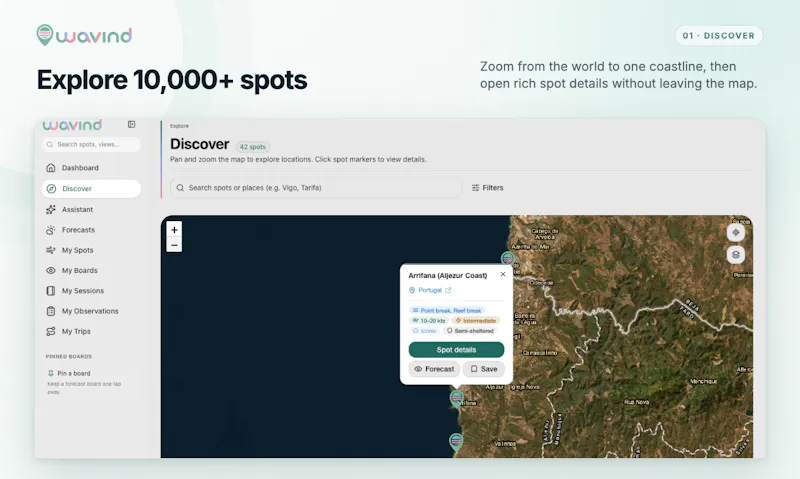Open the Filters panel
Image resolution: width=800 pixels, height=479 pixels.
(487, 188)
